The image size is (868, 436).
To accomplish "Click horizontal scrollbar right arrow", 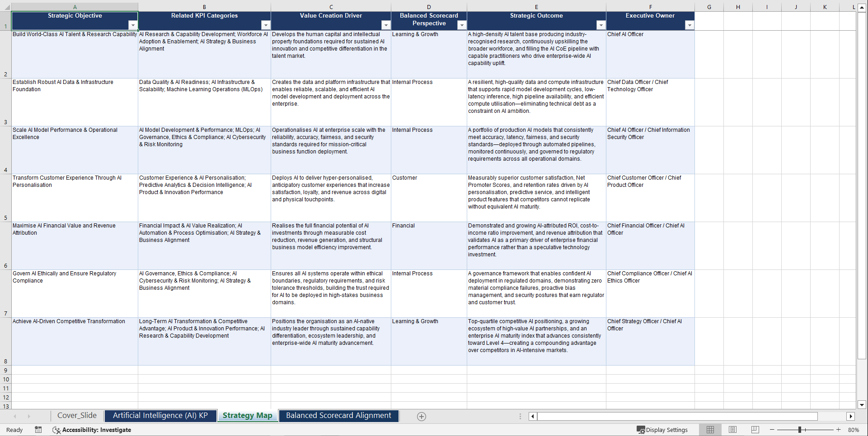I will 851,416.
